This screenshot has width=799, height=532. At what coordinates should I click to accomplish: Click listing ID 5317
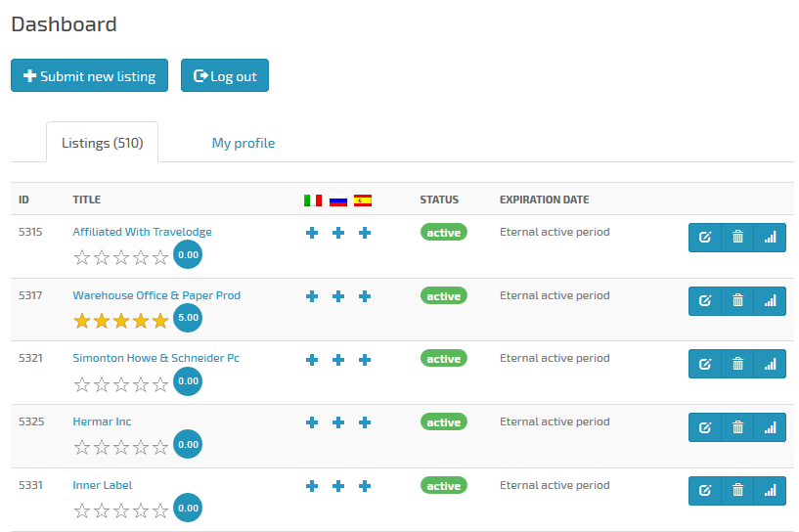pyautogui.click(x=30, y=295)
